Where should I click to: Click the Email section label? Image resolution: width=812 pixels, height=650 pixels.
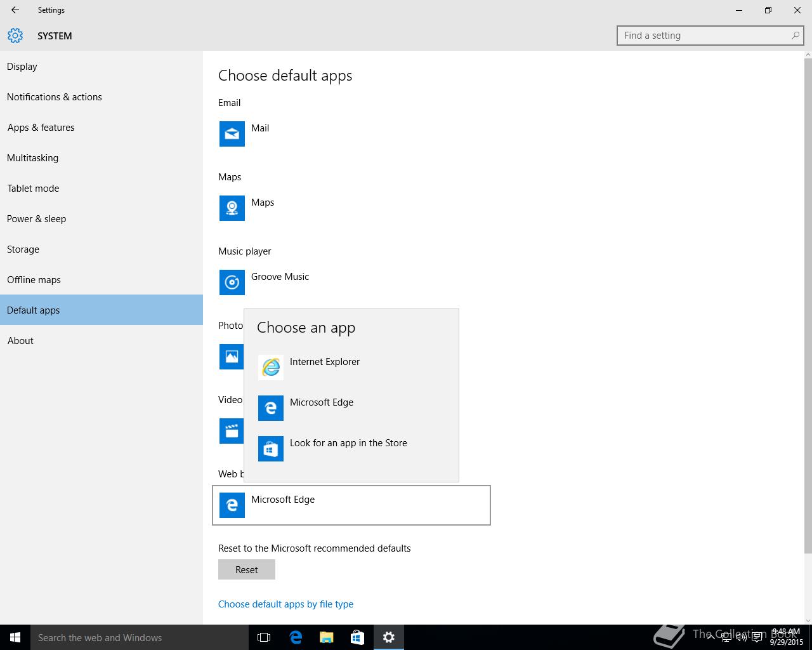coord(230,103)
